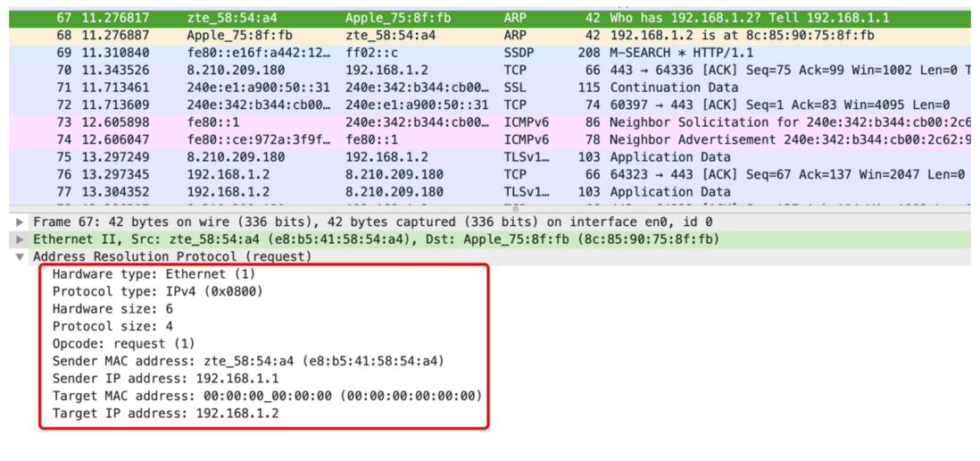The image size is (980, 461).
Task: Click the Target MAC address field
Action: click(x=267, y=396)
